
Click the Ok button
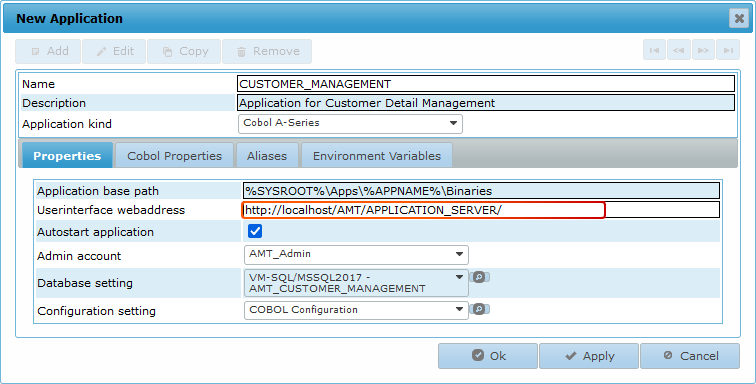click(488, 356)
